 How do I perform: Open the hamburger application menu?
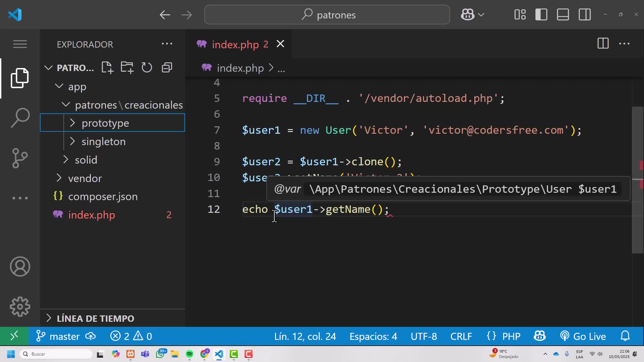coord(20,44)
